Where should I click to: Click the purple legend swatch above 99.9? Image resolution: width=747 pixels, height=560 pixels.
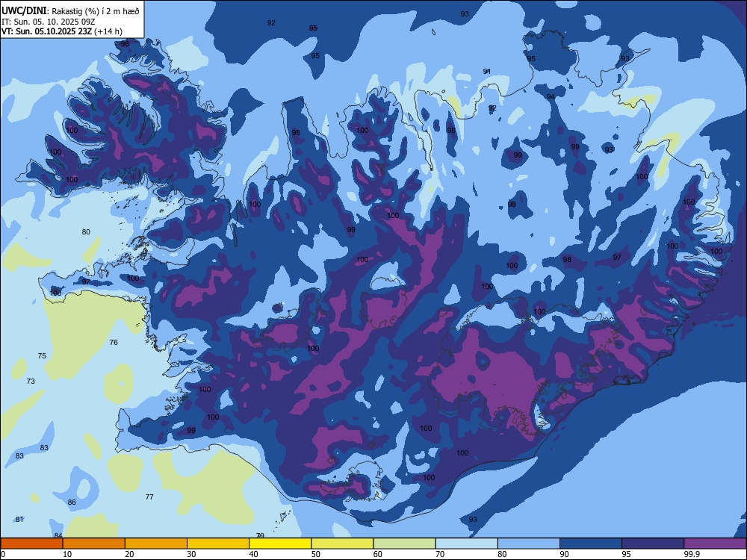point(715,544)
